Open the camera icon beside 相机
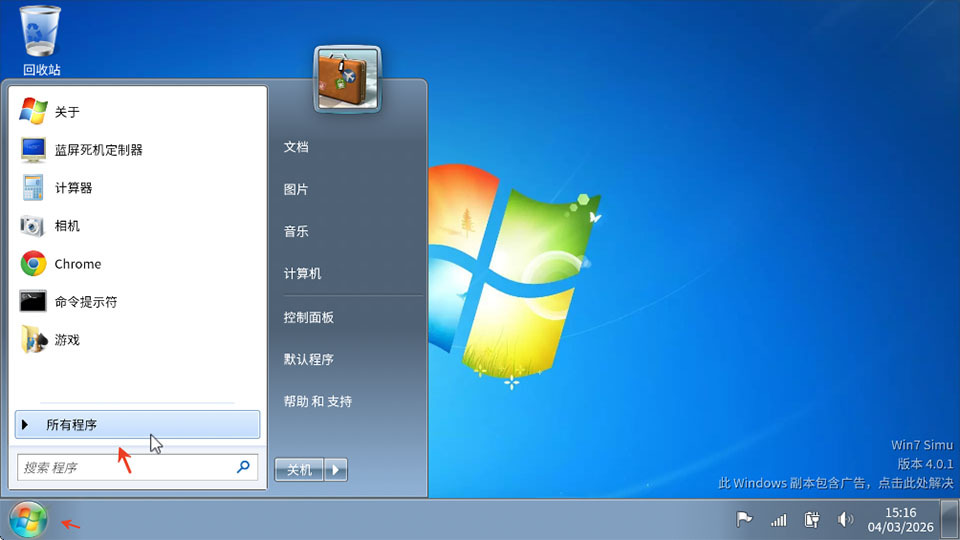 tap(32, 226)
